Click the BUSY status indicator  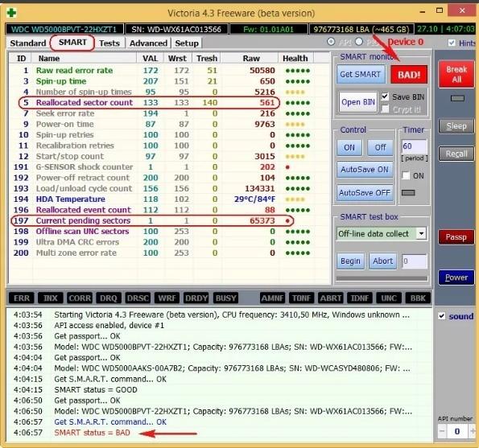[225, 298]
